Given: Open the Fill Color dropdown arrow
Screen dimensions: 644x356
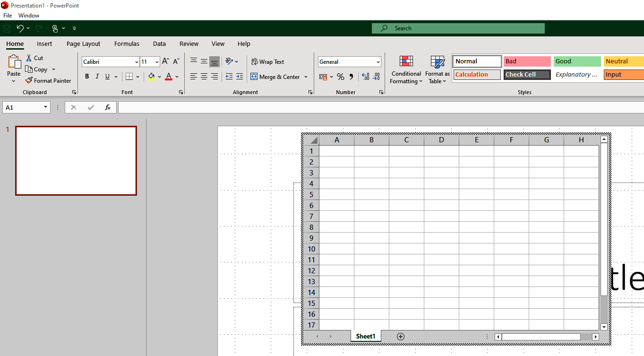Looking at the screenshot, I should tap(159, 77).
